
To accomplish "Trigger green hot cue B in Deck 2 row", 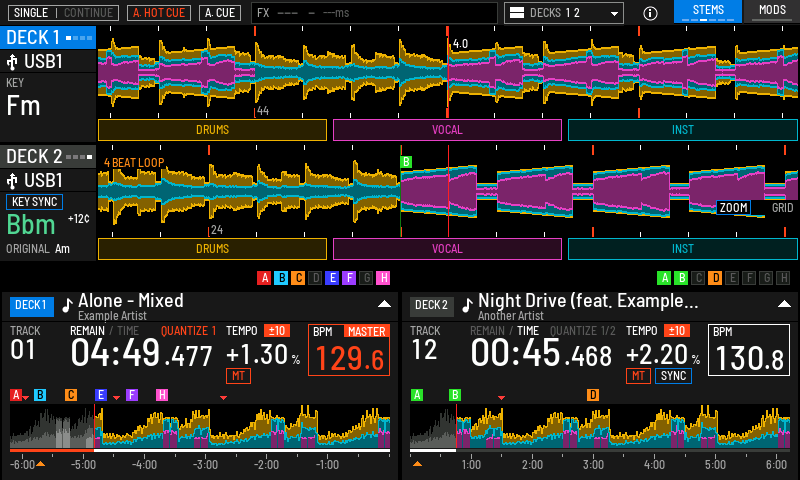I will [681, 278].
